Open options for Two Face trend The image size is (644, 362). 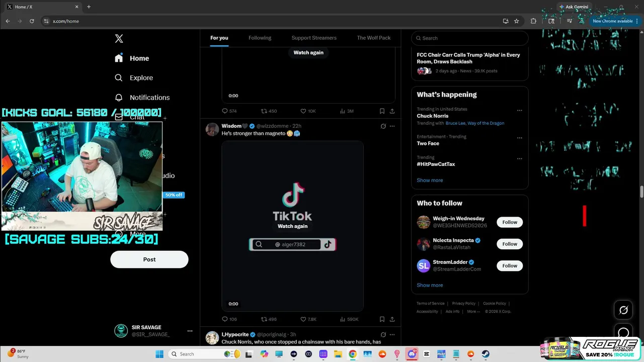coord(520,138)
